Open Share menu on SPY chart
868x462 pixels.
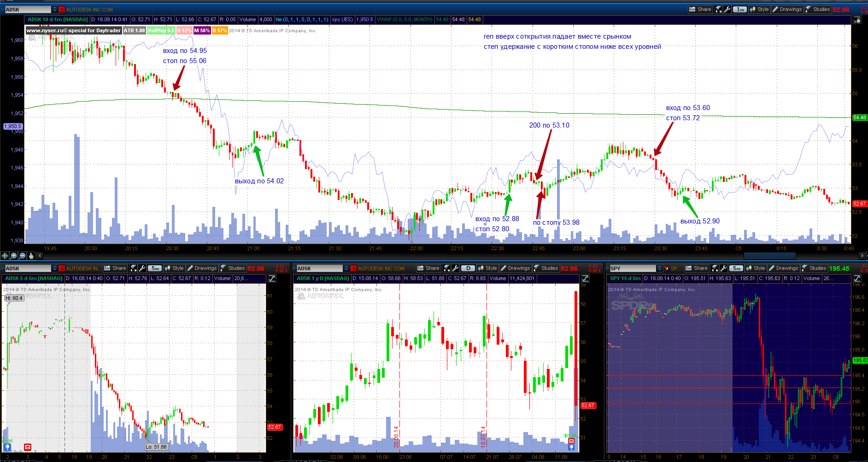click(697, 268)
